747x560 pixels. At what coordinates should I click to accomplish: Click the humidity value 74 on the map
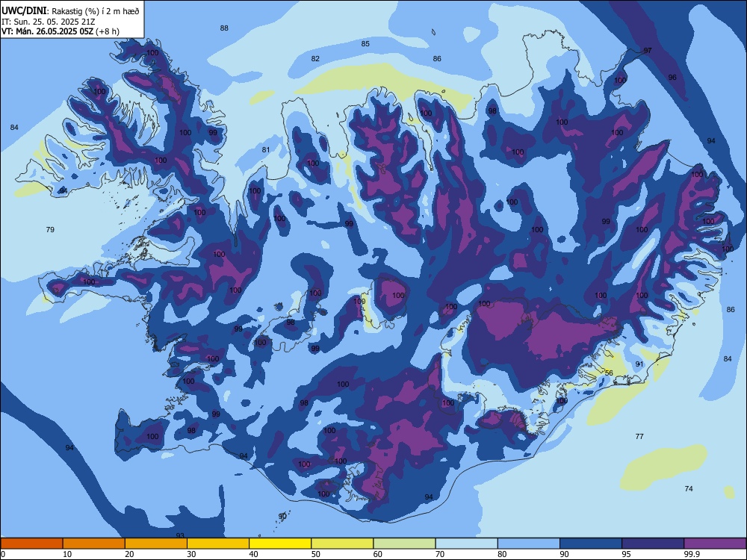tap(689, 488)
